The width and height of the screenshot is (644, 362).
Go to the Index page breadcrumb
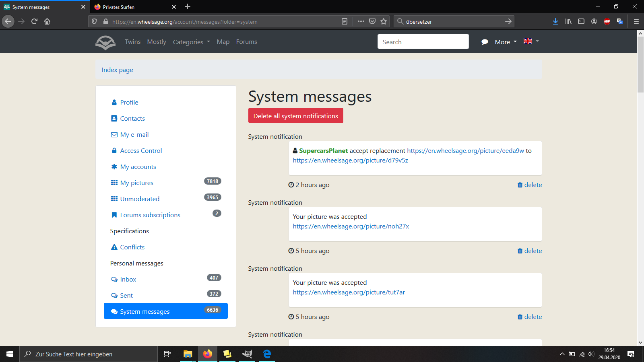118,70
